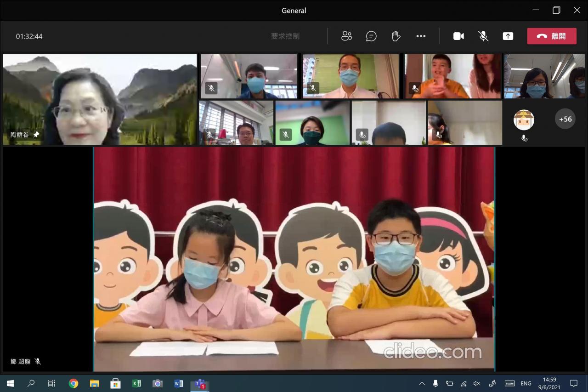The height and width of the screenshot is (392, 588).
Task: Open the participants panel icon
Action: click(x=346, y=36)
